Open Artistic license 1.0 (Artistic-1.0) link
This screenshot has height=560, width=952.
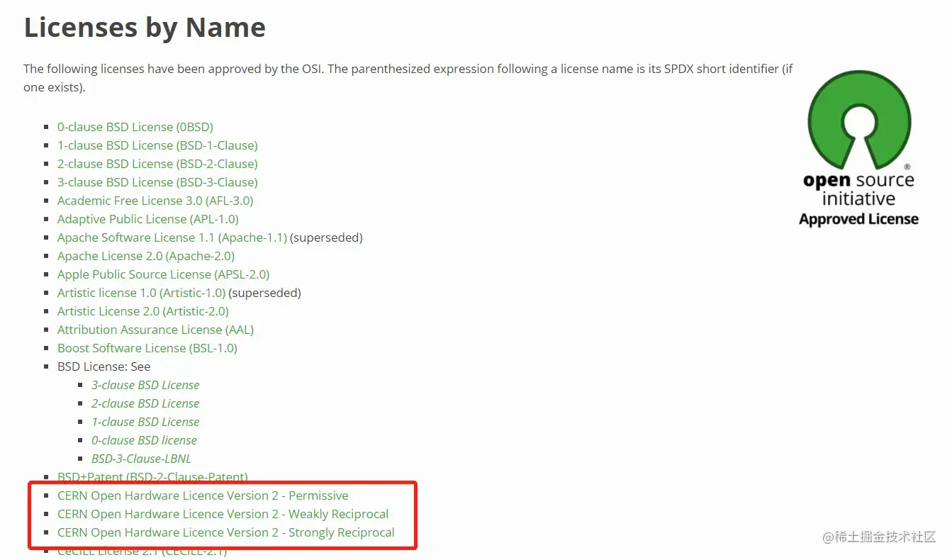pyautogui.click(x=141, y=293)
